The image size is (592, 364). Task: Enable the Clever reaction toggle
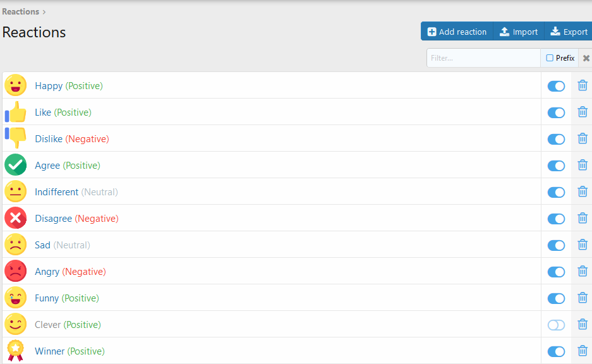click(x=556, y=325)
